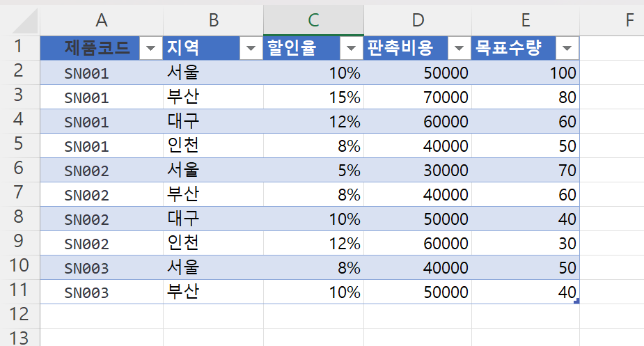Select cell A10 containing SN003
Screen dimensions: 644x346
102,267
